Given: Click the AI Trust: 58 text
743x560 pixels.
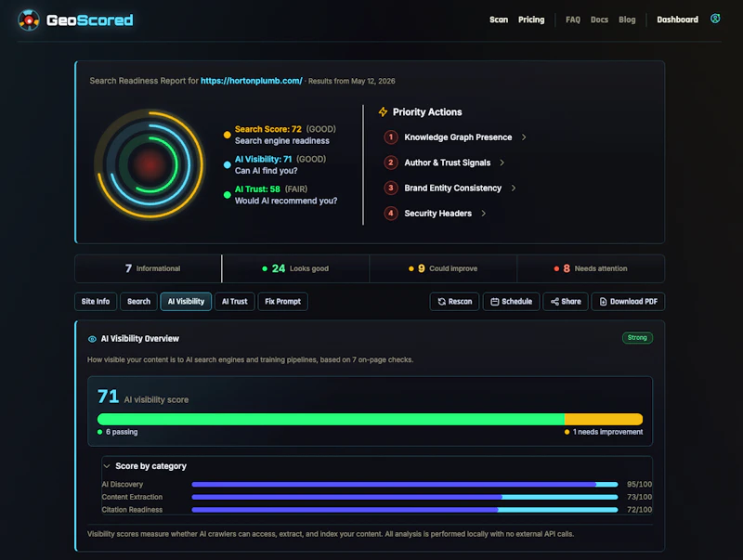Looking at the screenshot, I should pos(257,189).
